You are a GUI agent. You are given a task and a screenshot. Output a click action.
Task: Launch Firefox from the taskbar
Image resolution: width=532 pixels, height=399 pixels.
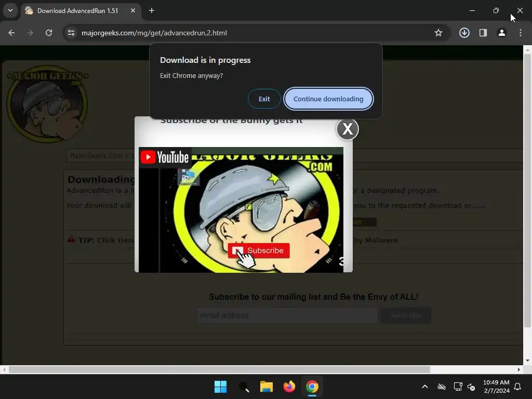coord(289,387)
